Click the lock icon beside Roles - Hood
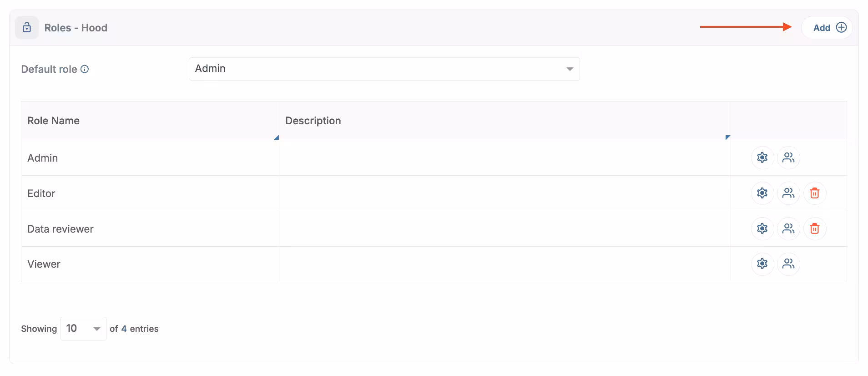The height and width of the screenshot is (376, 868). tap(27, 28)
